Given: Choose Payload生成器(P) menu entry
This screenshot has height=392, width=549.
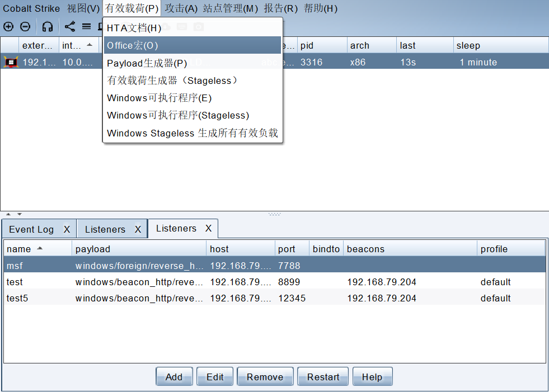Looking at the screenshot, I should pos(192,63).
